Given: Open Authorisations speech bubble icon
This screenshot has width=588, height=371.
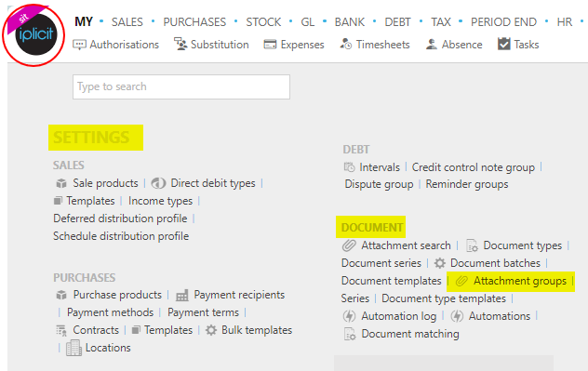Looking at the screenshot, I should click(x=79, y=45).
